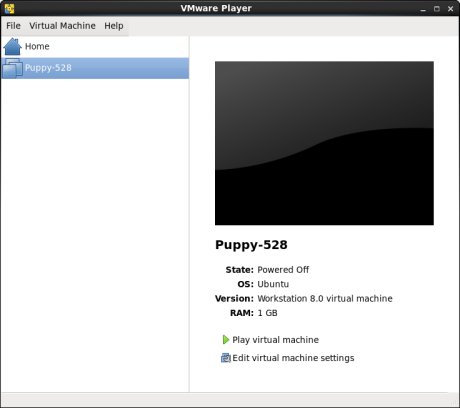This screenshot has height=408, width=460.
Task: Click the VMware Player title bar app icon
Action: [x=9, y=8]
